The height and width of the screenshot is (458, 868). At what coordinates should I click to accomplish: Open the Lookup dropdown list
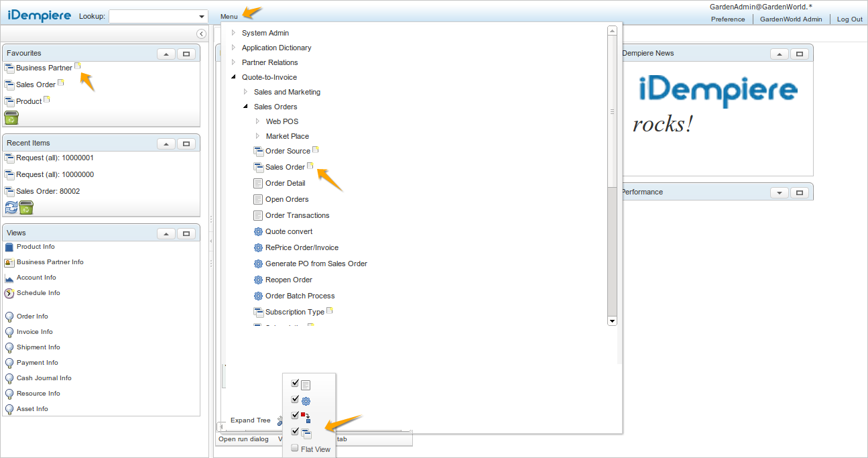tap(202, 17)
